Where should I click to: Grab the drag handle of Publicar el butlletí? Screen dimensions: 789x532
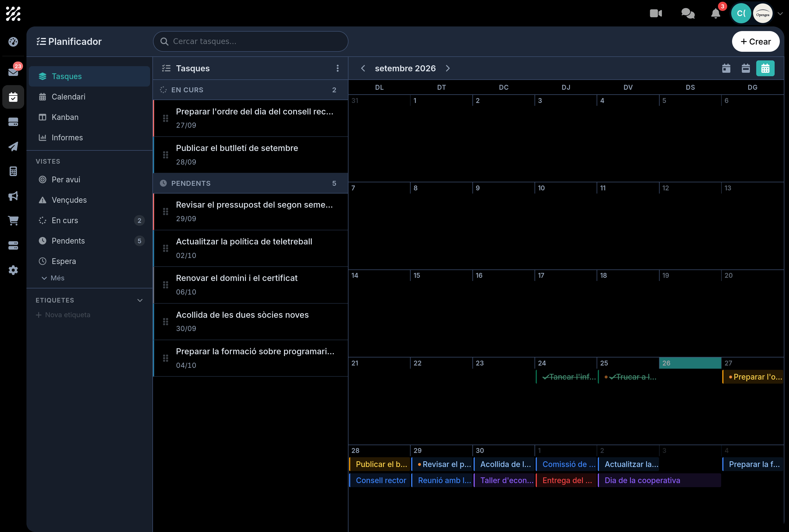click(166, 155)
